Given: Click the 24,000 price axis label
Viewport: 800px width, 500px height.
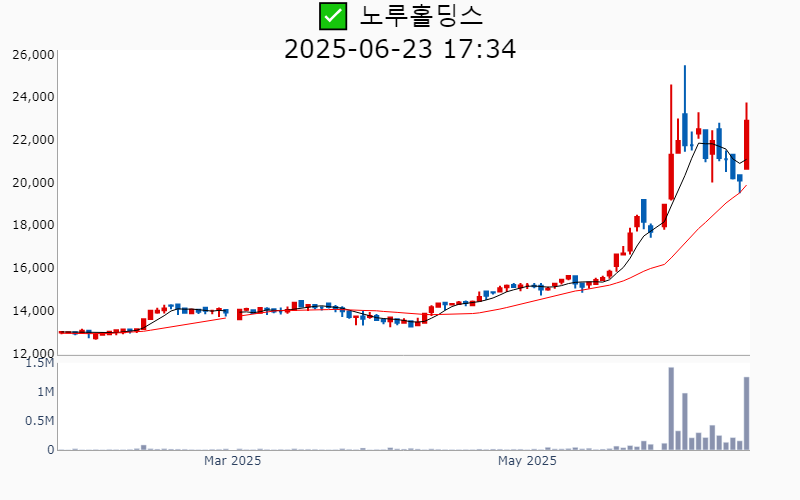Looking at the screenshot, I should point(33,96).
